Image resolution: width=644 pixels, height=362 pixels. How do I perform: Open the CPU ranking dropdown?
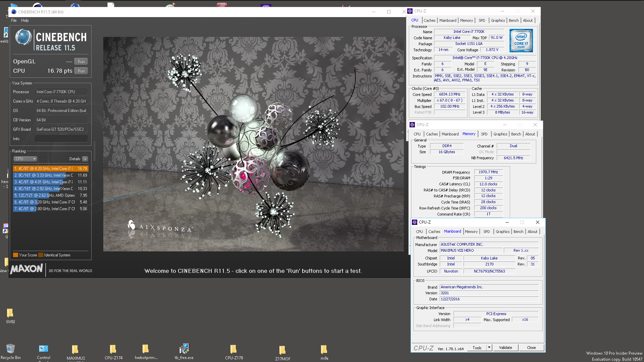tap(25, 159)
